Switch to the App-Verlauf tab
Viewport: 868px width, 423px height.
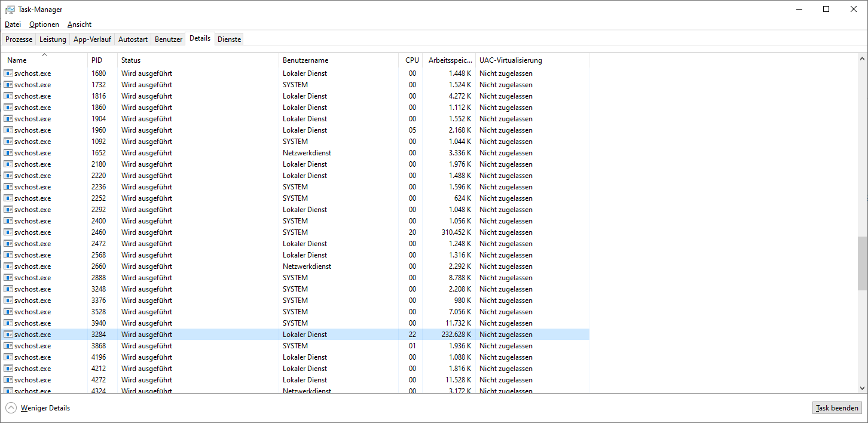(92, 39)
